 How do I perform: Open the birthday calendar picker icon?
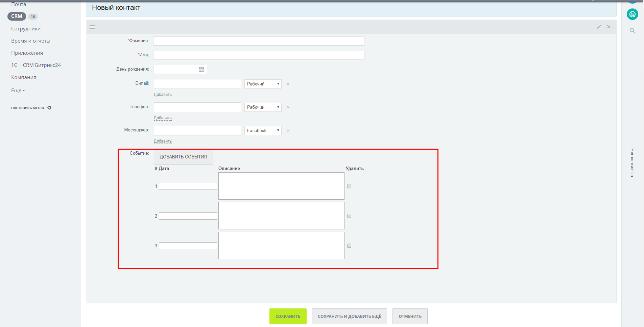(x=201, y=69)
